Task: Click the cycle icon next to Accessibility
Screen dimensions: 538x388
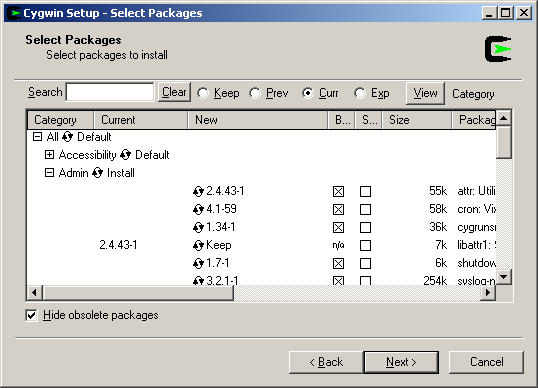Action: (126, 154)
